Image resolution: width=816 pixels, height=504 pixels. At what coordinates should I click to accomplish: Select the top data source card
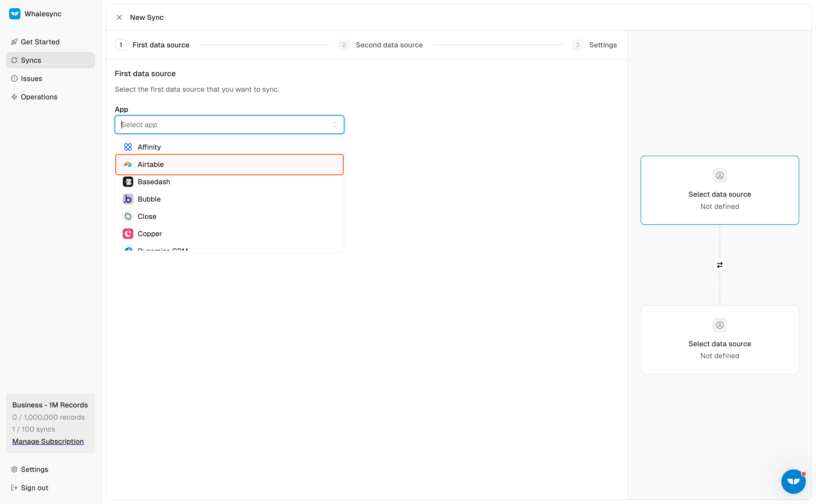tap(720, 190)
